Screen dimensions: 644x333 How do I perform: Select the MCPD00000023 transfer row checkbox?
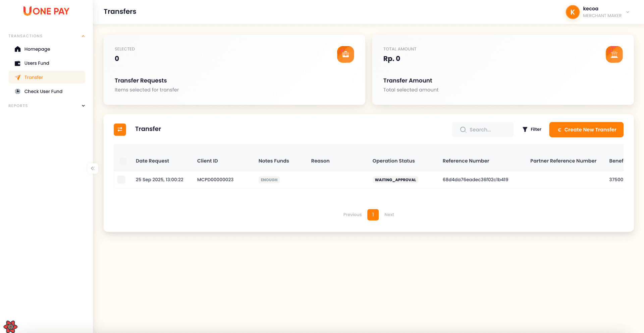point(121,180)
